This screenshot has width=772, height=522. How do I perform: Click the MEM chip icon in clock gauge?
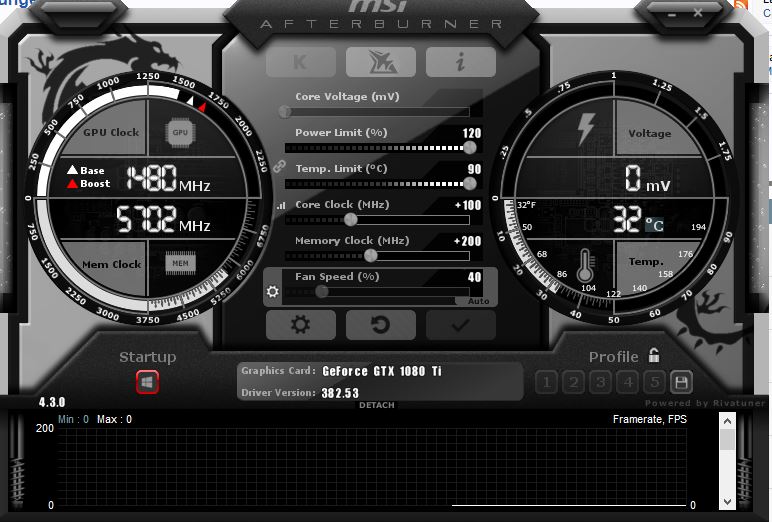tap(180, 263)
